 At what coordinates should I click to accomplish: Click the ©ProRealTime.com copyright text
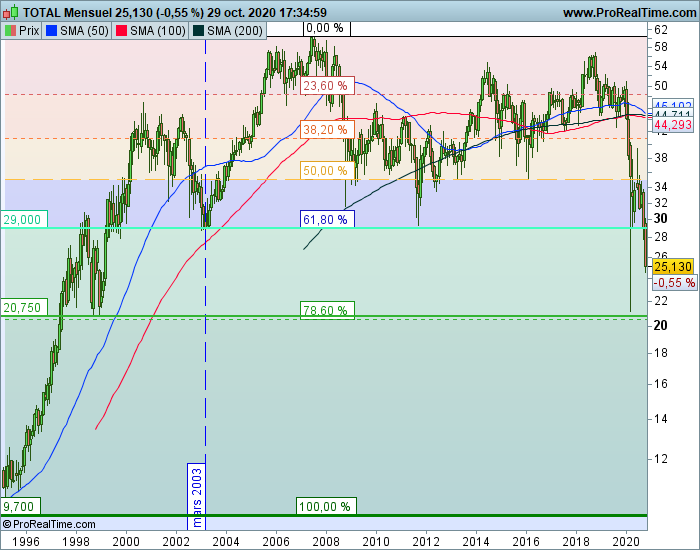49,524
